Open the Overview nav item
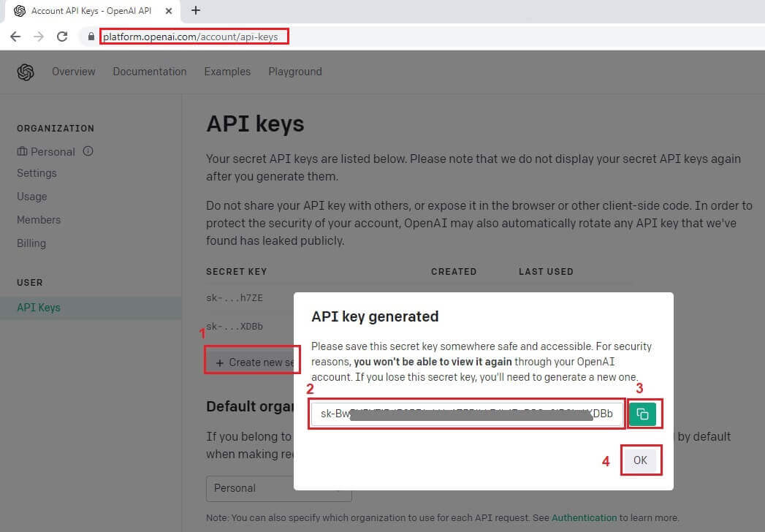 tap(74, 72)
